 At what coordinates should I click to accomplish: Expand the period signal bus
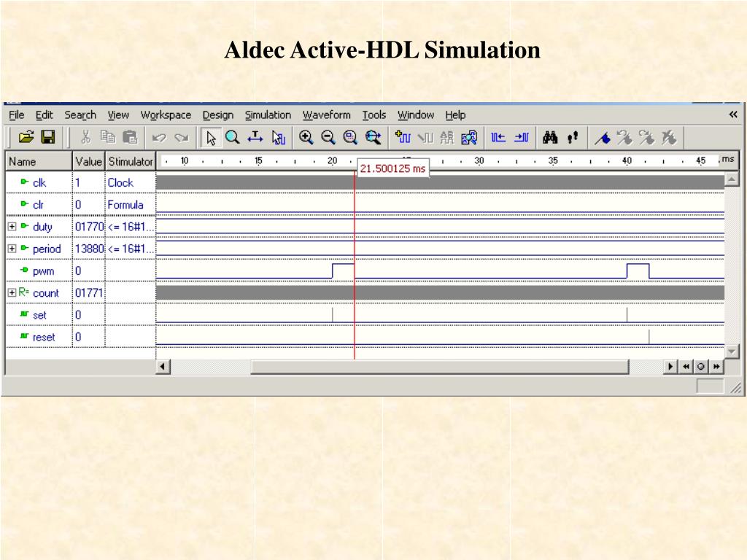[x=12, y=249]
